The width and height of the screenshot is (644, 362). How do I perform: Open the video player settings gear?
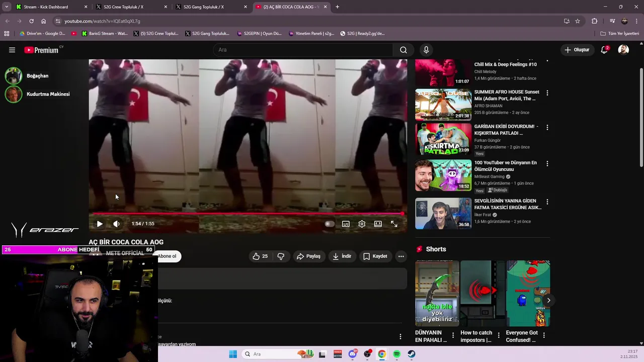[x=362, y=224]
